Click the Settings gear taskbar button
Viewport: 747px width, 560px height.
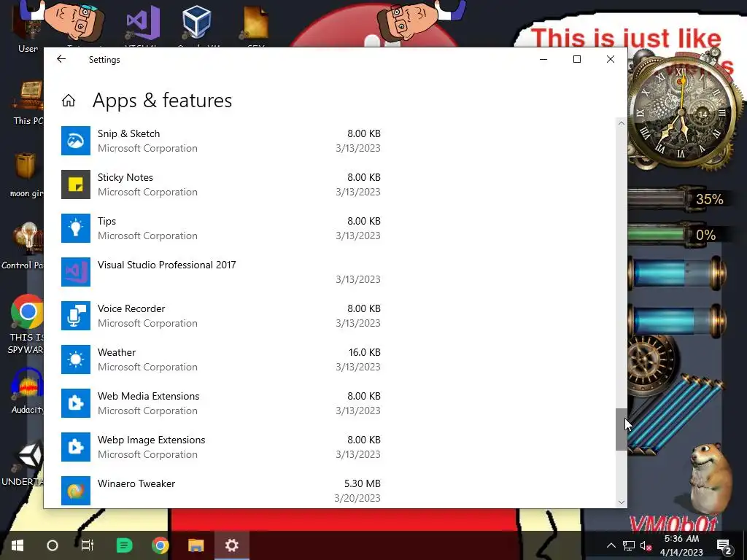pyautogui.click(x=231, y=545)
